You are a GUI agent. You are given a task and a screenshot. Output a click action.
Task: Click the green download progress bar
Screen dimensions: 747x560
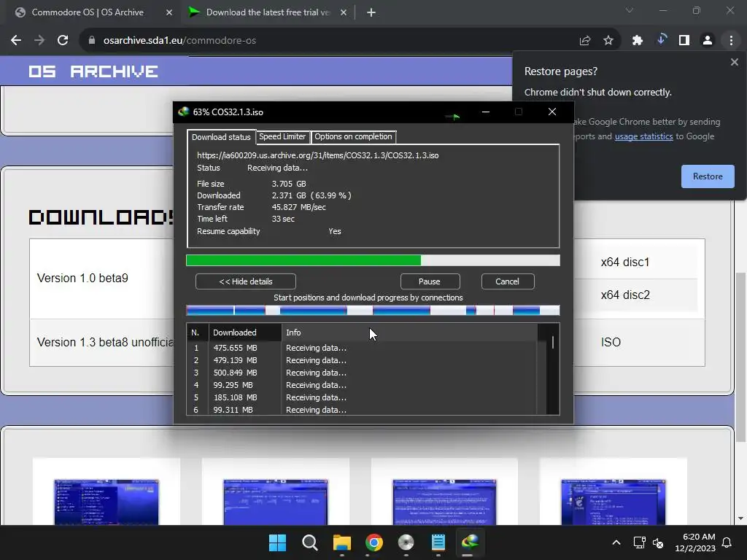point(373,260)
